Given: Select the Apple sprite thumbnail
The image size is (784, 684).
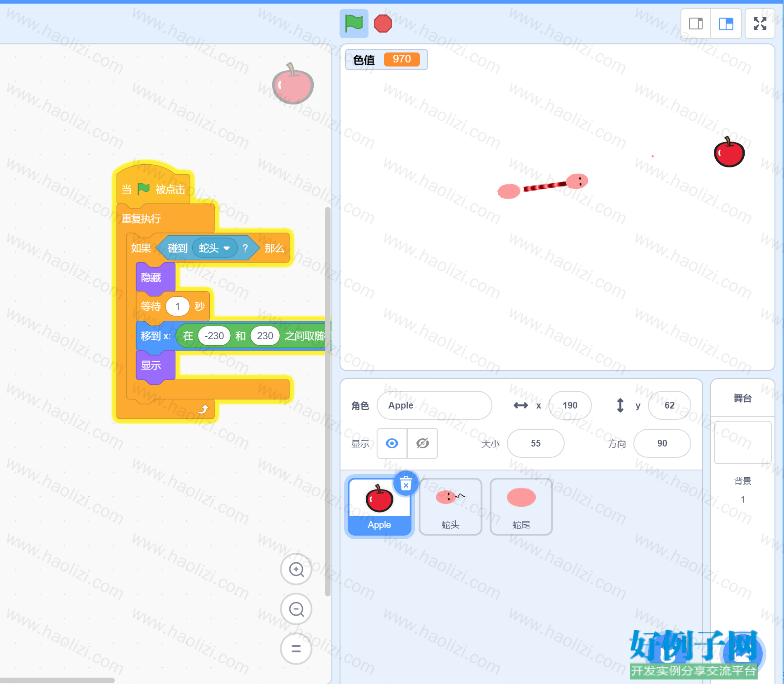Looking at the screenshot, I should 379,507.
